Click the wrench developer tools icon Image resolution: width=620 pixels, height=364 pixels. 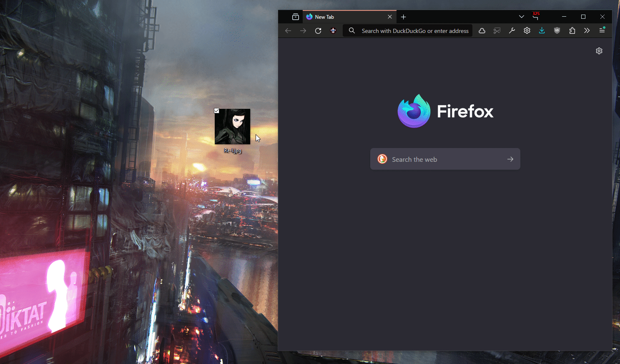(x=512, y=30)
